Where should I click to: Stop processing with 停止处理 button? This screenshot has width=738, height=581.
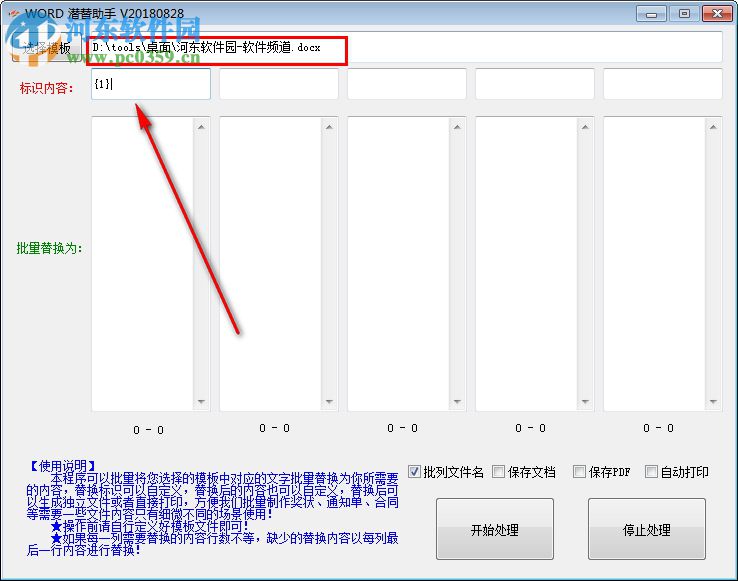click(x=647, y=529)
